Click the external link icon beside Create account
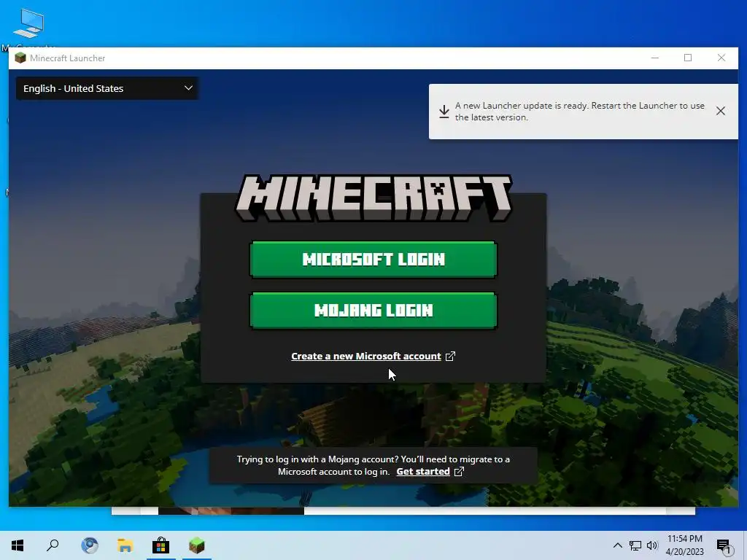747x560 pixels. [x=450, y=356]
